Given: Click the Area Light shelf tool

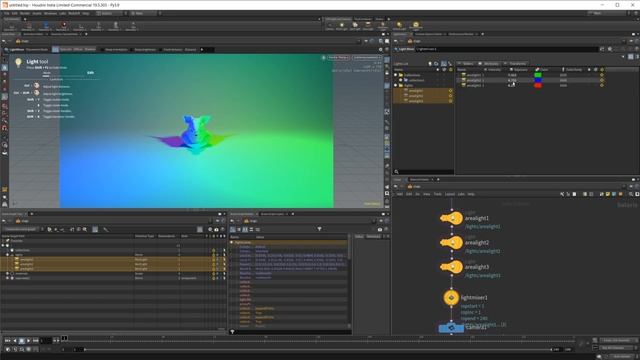Looking at the screenshot, I should (368, 26).
